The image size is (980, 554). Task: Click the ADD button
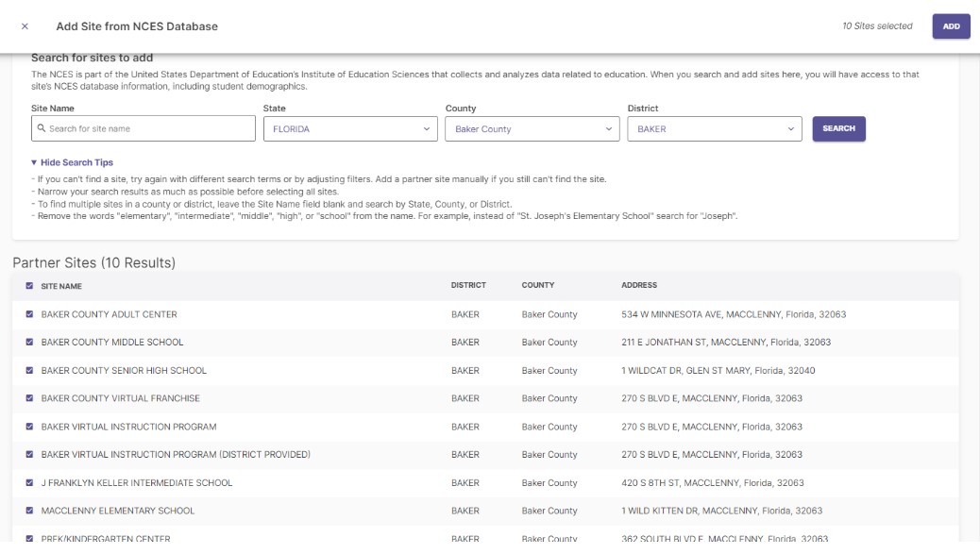click(951, 26)
